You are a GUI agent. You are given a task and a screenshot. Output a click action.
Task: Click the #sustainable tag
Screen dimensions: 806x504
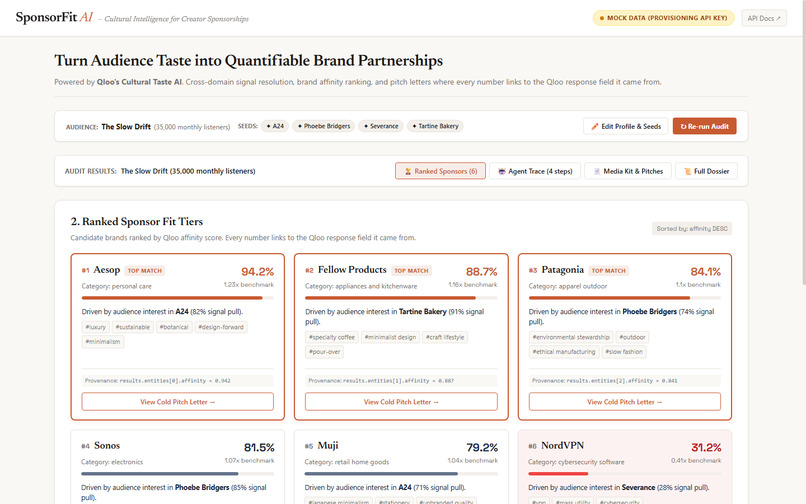tap(133, 327)
